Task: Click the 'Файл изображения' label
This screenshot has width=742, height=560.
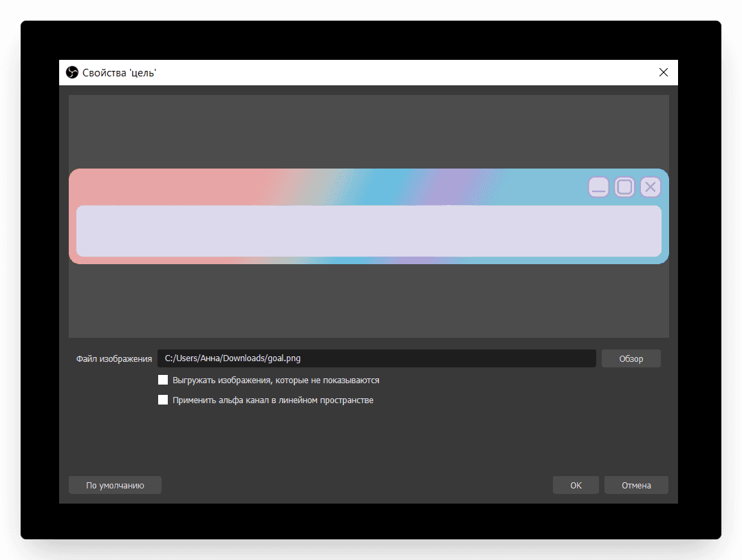Action: tap(114, 359)
